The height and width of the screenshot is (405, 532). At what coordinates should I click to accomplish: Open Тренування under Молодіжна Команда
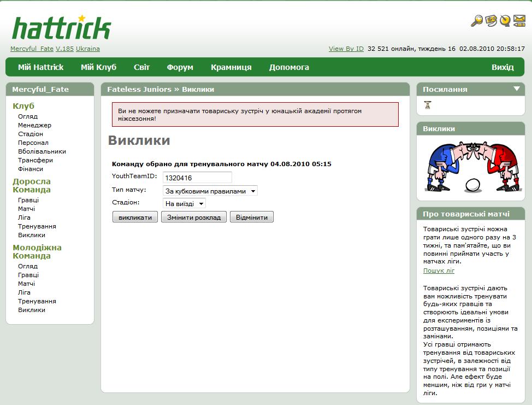pyautogui.click(x=37, y=302)
